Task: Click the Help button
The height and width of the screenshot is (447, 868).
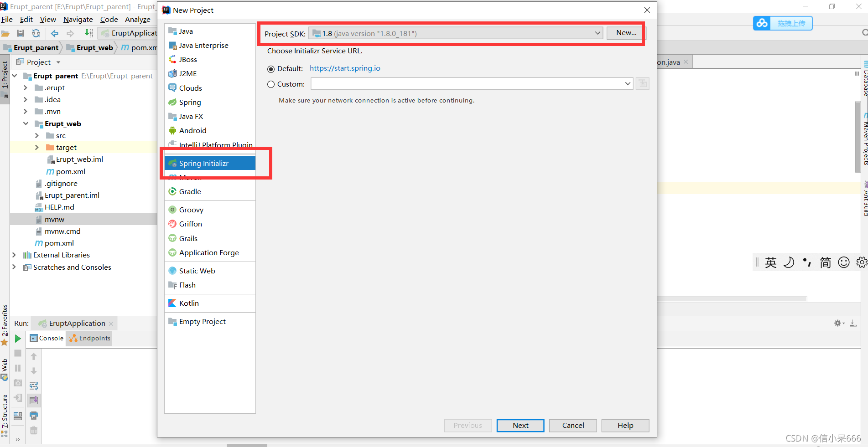Action: (x=625, y=425)
